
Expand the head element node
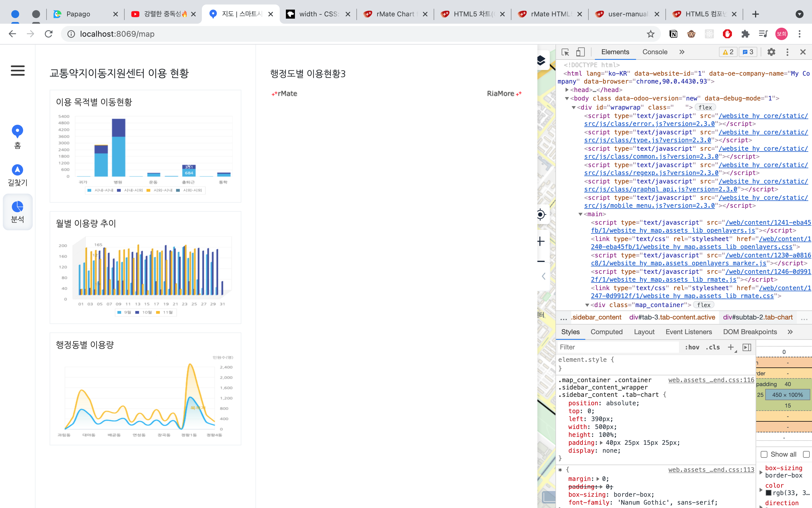567,90
